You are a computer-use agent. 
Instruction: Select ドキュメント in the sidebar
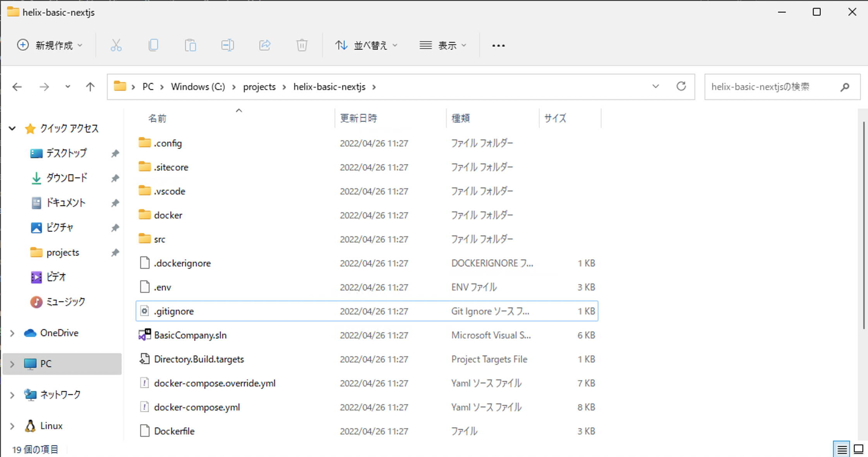point(66,203)
